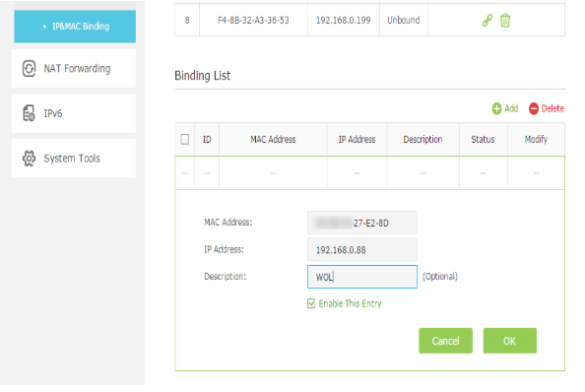Click the (Optional) hint text

pos(440,277)
